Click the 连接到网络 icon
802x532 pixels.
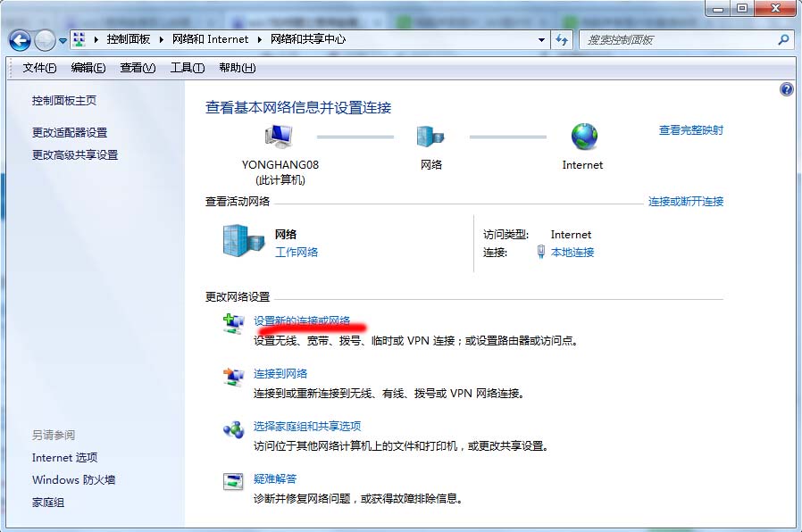pos(233,375)
